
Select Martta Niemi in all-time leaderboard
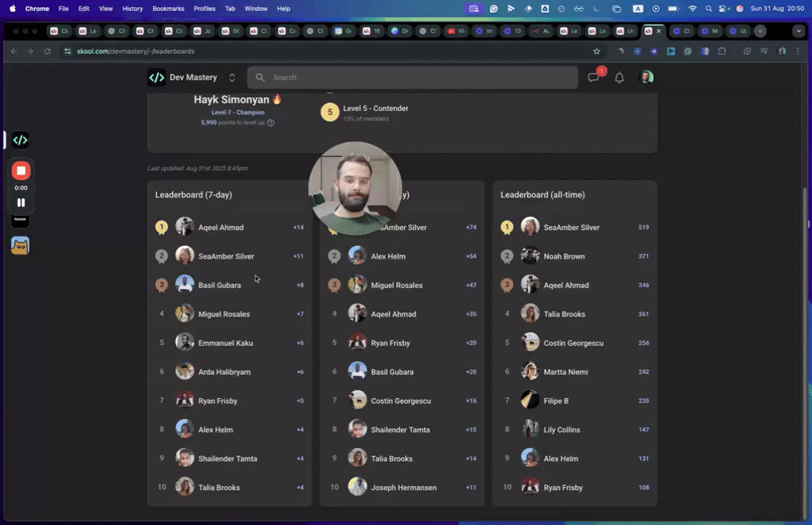[x=565, y=372]
